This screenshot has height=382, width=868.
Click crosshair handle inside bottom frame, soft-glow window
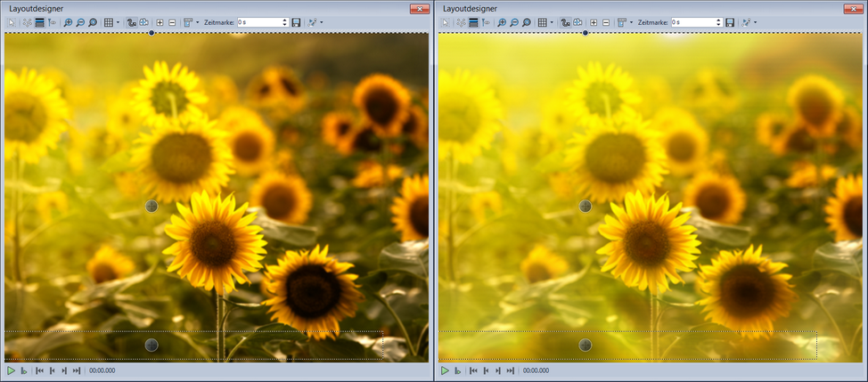tap(585, 345)
